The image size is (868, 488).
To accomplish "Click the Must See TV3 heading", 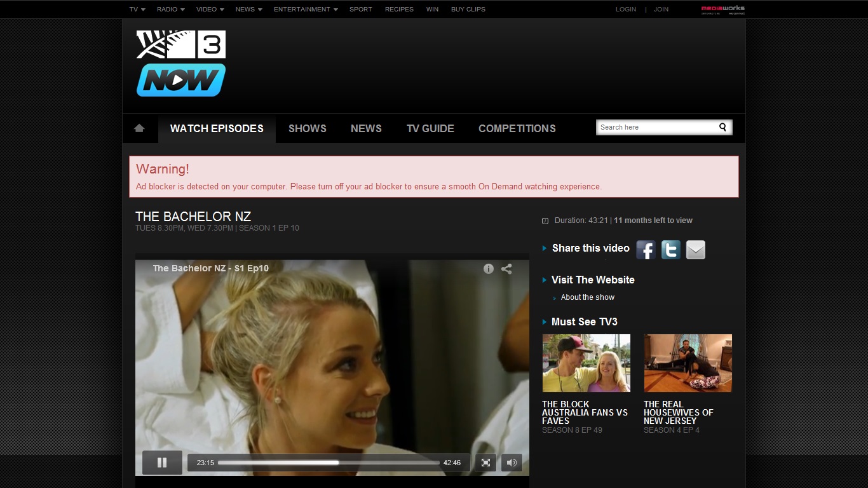I will point(585,322).
